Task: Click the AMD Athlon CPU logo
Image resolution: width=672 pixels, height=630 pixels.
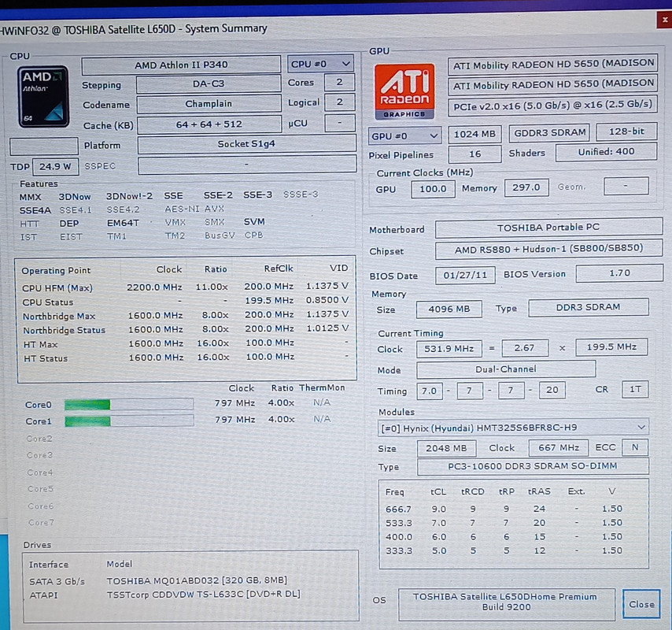Action: [x=42, y=97]
